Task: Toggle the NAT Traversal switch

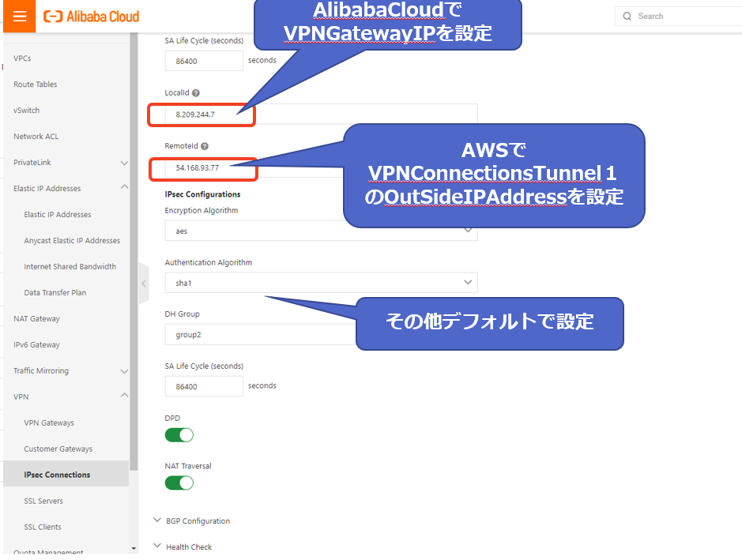Action: pos(179,483)
